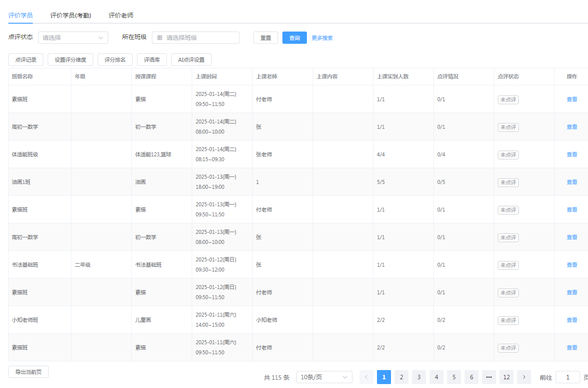Click the 共 115 条 total count
This screenshot has height=388, width=588.
coord(277,377)
